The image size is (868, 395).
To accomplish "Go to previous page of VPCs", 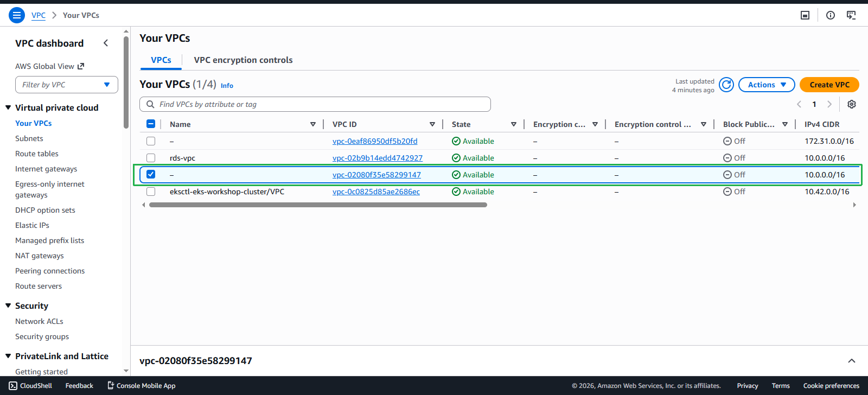I will point(799,104).
